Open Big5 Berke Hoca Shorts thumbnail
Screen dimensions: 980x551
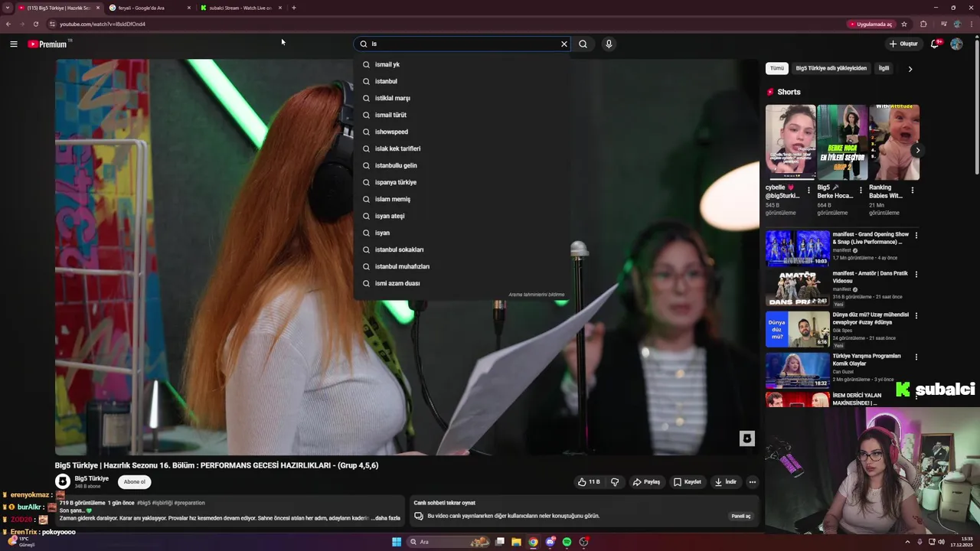[842, 142]
